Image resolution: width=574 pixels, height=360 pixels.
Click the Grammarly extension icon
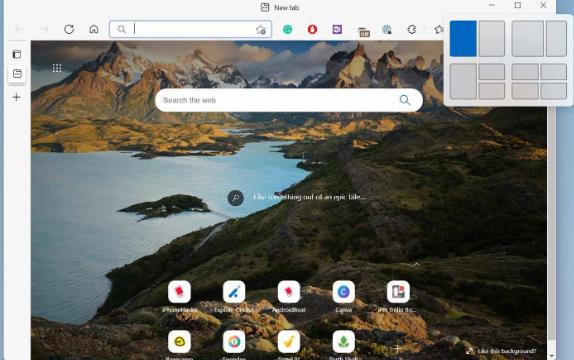[287, 29]
